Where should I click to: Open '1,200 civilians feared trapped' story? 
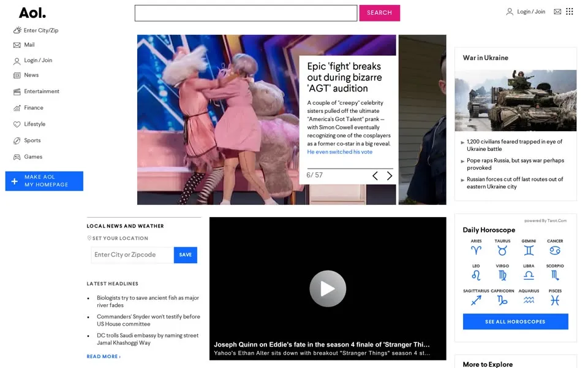tap(514, 145)
